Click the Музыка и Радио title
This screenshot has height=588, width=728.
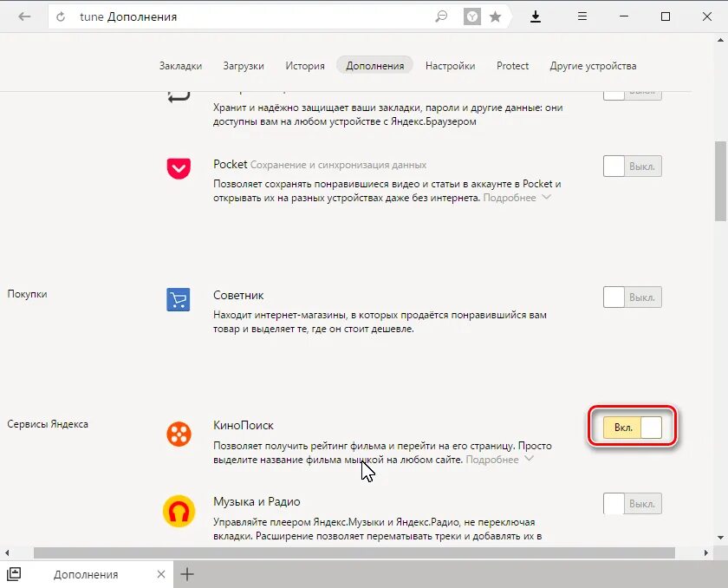(257, 501)
